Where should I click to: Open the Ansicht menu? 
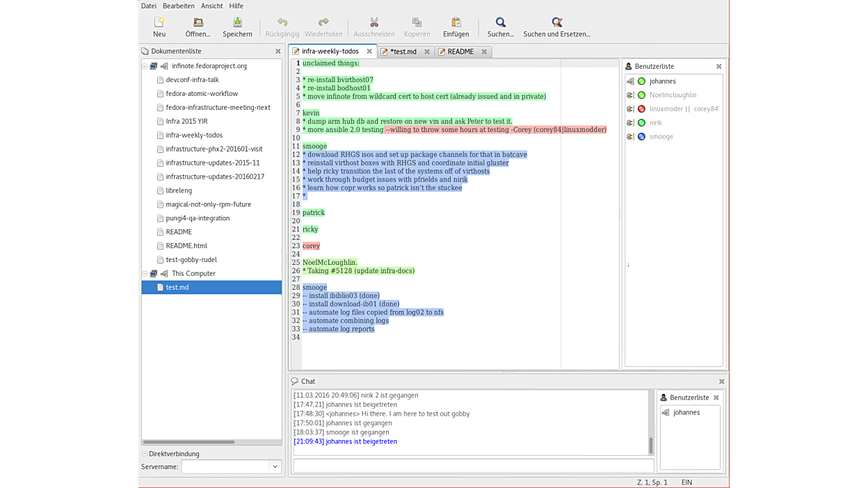[x=212, y=6]
